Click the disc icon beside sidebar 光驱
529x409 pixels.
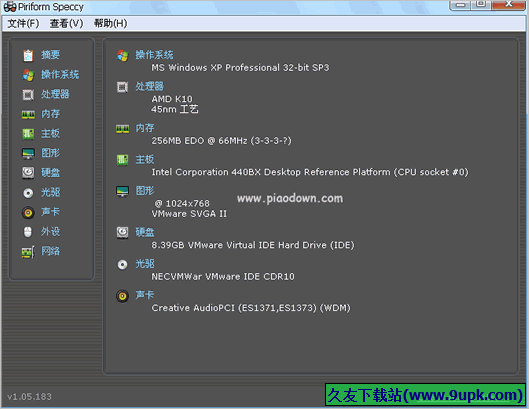pyautogui.click(x=28, y=193)
